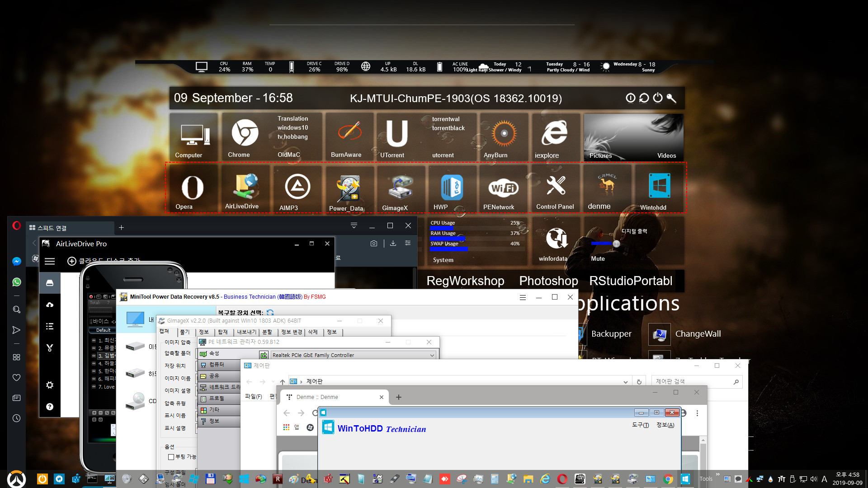The width and height of the screenshot is (868, 488).
Task: Open AirLiveDrive hamburger menu
Action: click(x=50, y=261)
